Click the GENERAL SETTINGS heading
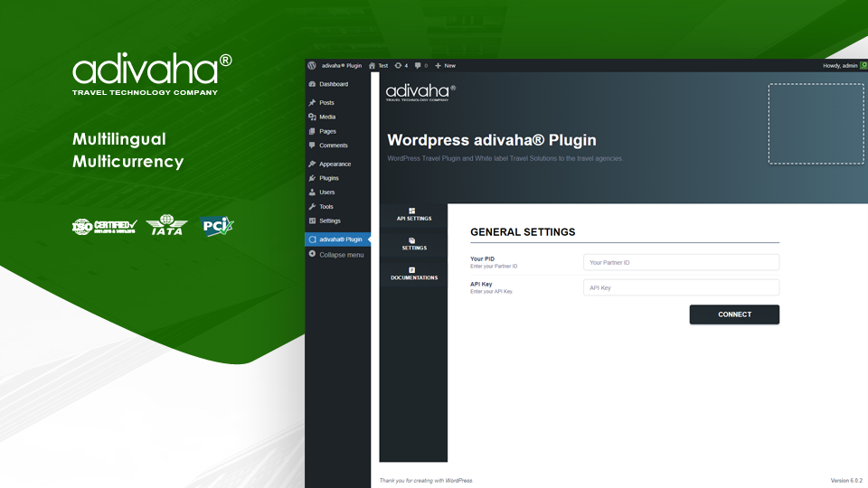Screen dimensions: 868x488 pyautogui.click(x=523, y=232)
